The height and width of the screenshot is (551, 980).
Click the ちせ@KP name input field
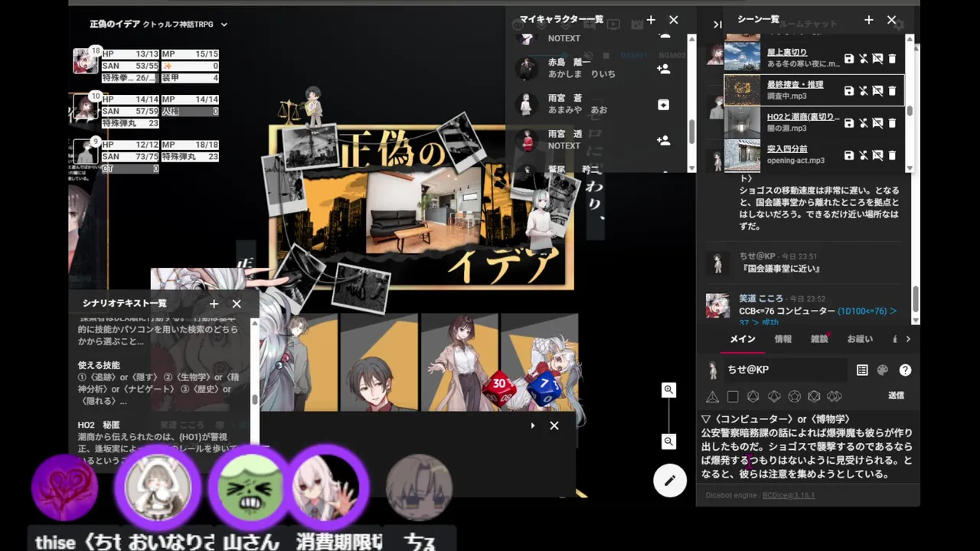(786, 370)
